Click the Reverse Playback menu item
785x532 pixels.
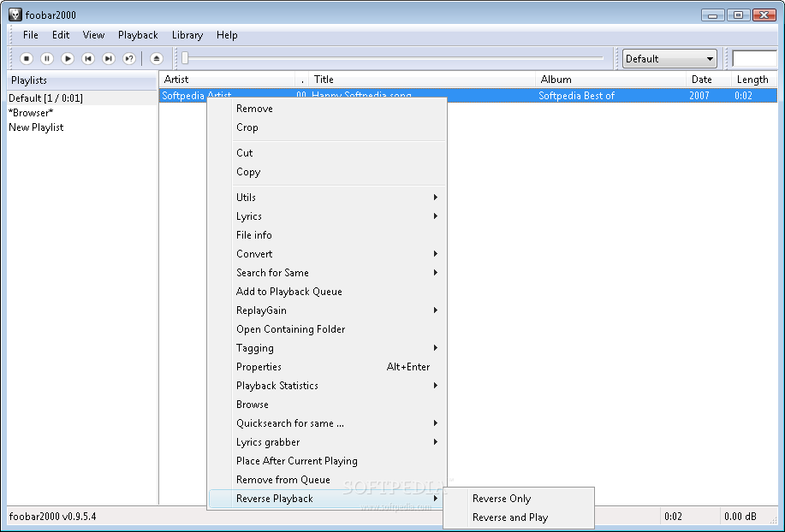click(326, 499)
